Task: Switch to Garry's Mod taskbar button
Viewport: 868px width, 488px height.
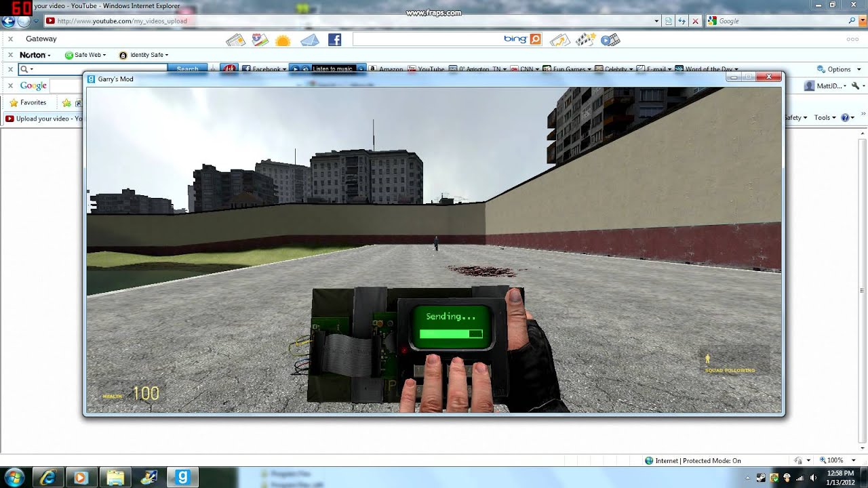Action: pos(181,478)
